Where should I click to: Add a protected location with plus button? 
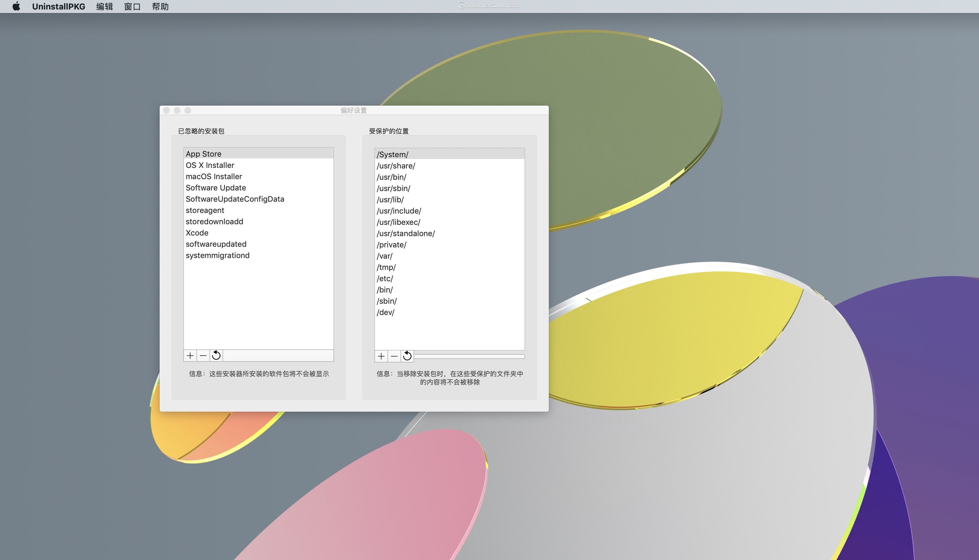381,357
